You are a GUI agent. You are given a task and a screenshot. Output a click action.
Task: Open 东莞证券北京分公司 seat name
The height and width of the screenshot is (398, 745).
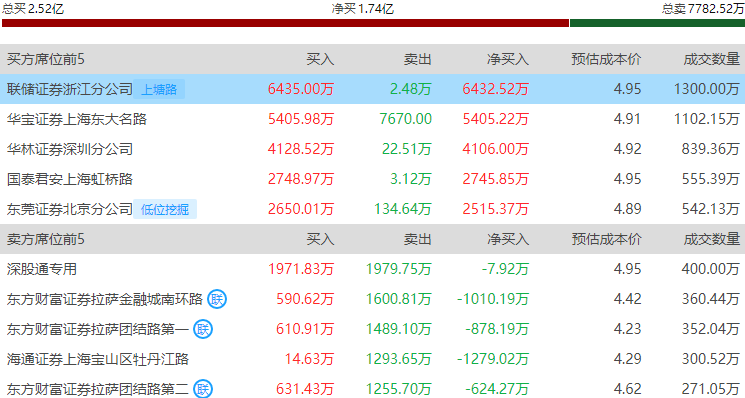tap(69, 209)
